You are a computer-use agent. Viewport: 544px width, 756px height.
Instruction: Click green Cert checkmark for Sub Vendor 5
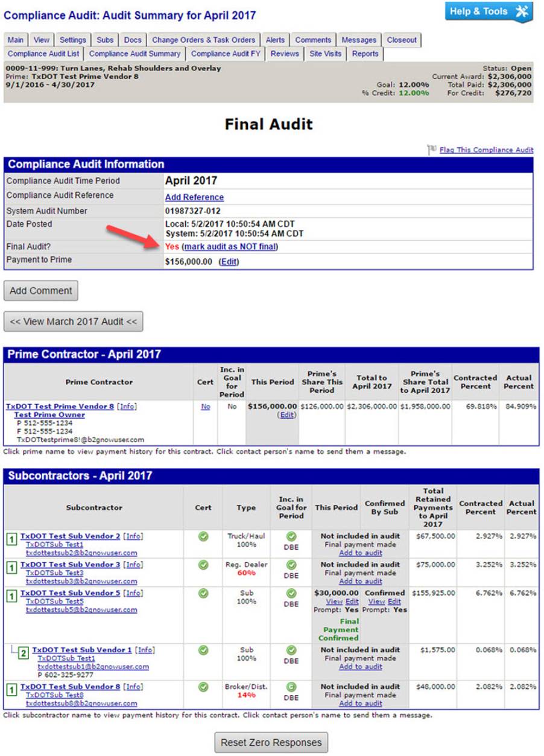click(x=203, y=593)
